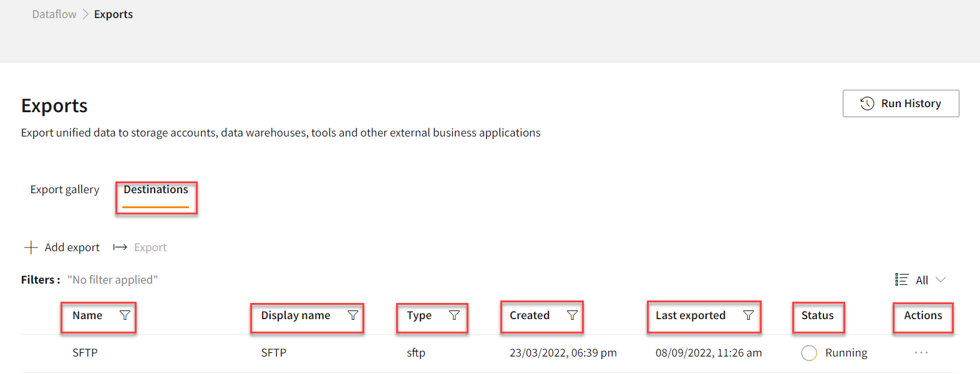
Task: Select the Destinations tab
Action: point(156,189)
